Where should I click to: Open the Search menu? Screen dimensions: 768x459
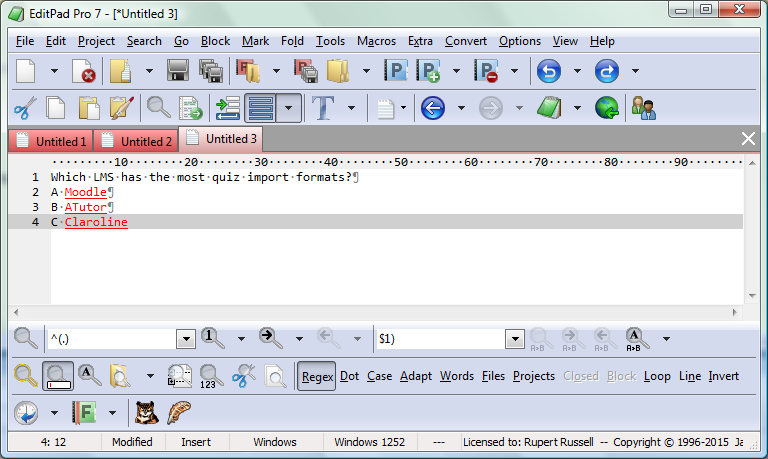[144, 41]
